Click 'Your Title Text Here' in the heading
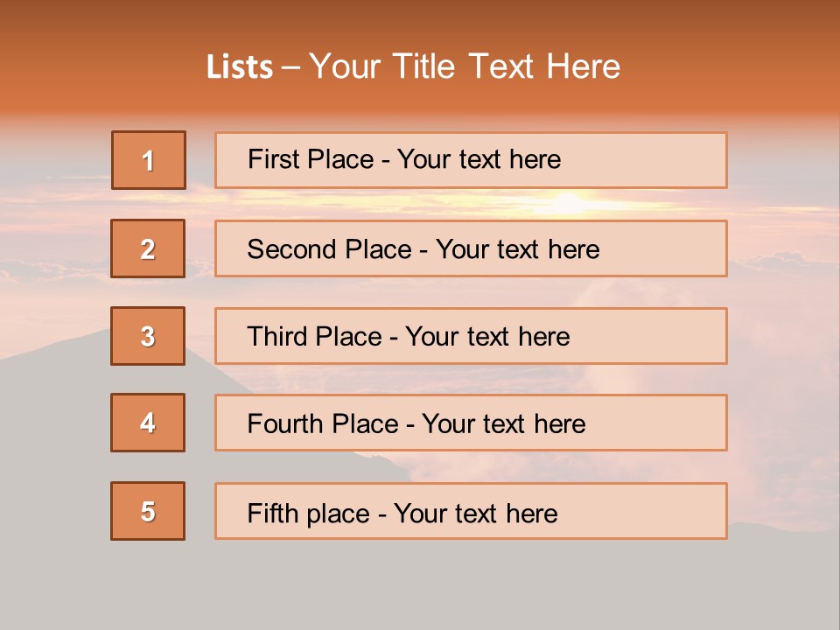Image resolution: width=840 pixels, height=630 pixels. point(465,66)
